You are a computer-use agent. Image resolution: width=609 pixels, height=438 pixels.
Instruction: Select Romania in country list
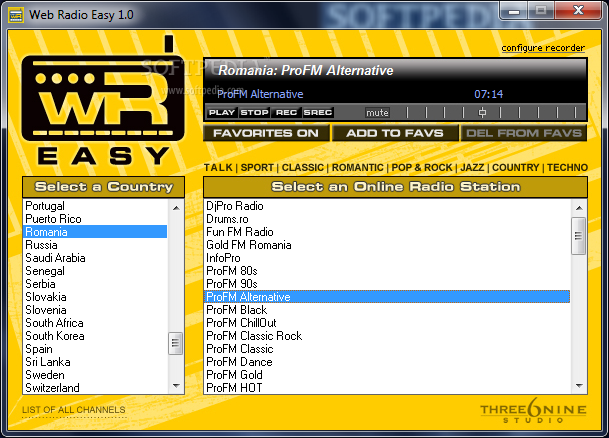click(95, 232)
